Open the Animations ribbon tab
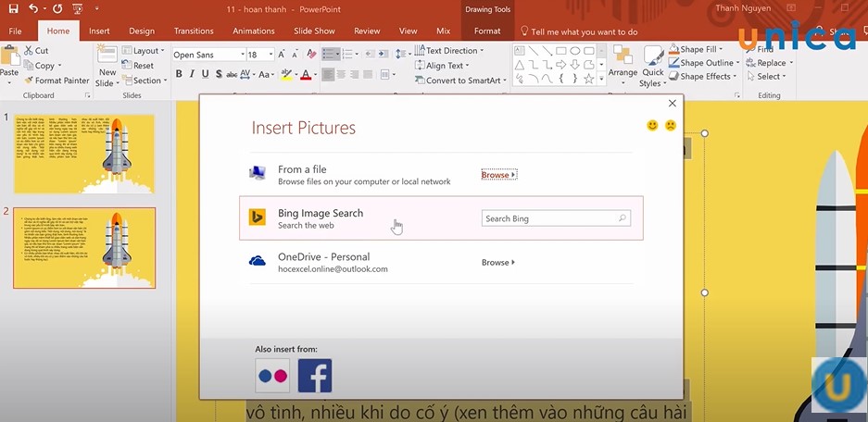The height and width of the screenshot is (422, 868). (x=253, y=31)
